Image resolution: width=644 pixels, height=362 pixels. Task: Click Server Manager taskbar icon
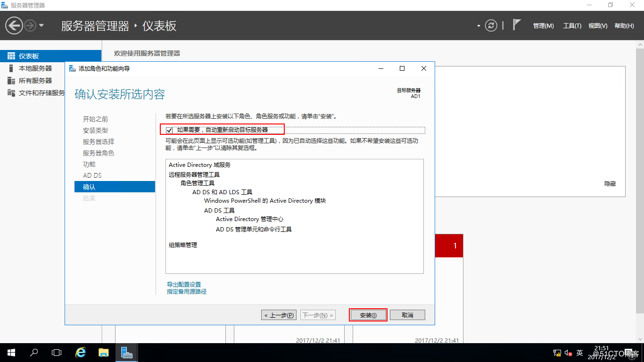126,353
